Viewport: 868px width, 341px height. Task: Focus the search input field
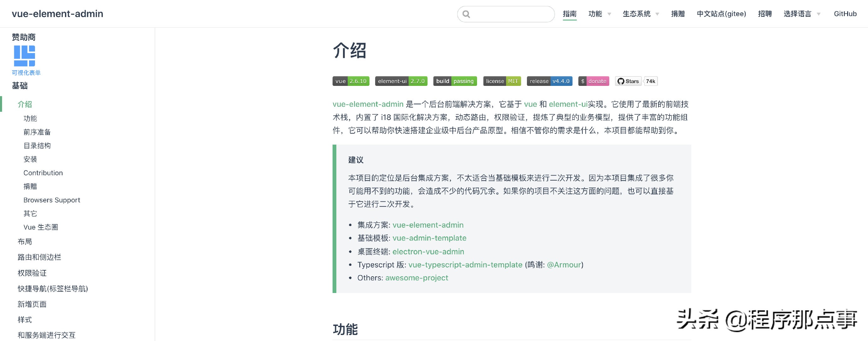pos(506,14)
